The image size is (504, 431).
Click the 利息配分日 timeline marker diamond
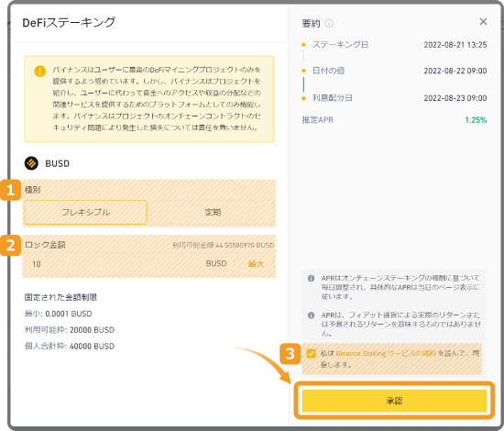(303, 98)
